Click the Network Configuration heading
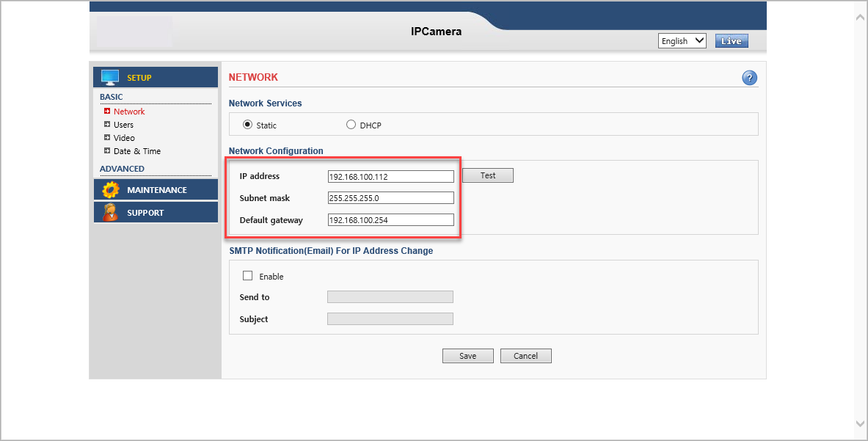This screenshot has width=868, height=441. tap(276, 151)
